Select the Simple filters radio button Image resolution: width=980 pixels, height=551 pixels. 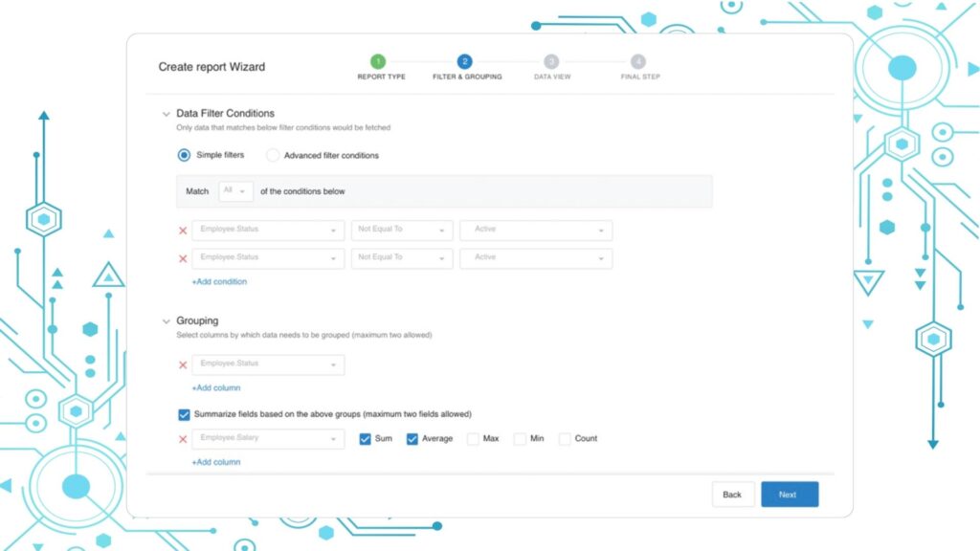click(x=184, y=155)
